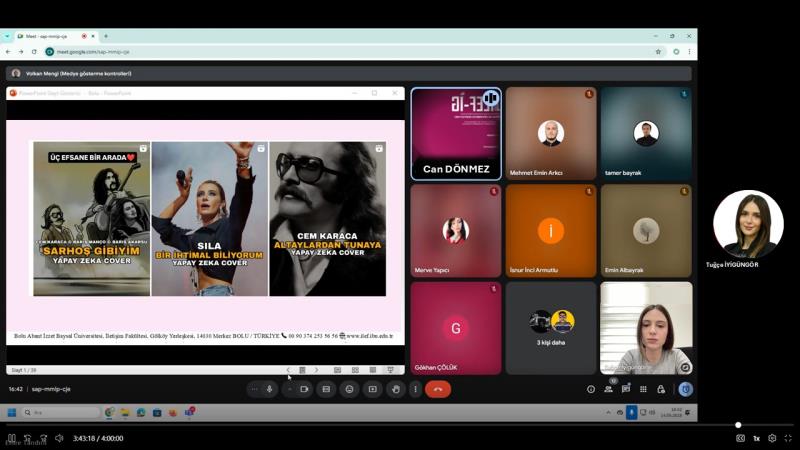Viewport: 800px width, 450px height.
Task: Mute the video player volume
Action: (59, 438)
